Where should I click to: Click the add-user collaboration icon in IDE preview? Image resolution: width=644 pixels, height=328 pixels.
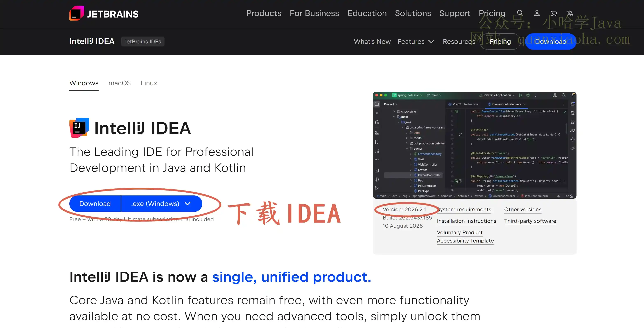(555, 95)
